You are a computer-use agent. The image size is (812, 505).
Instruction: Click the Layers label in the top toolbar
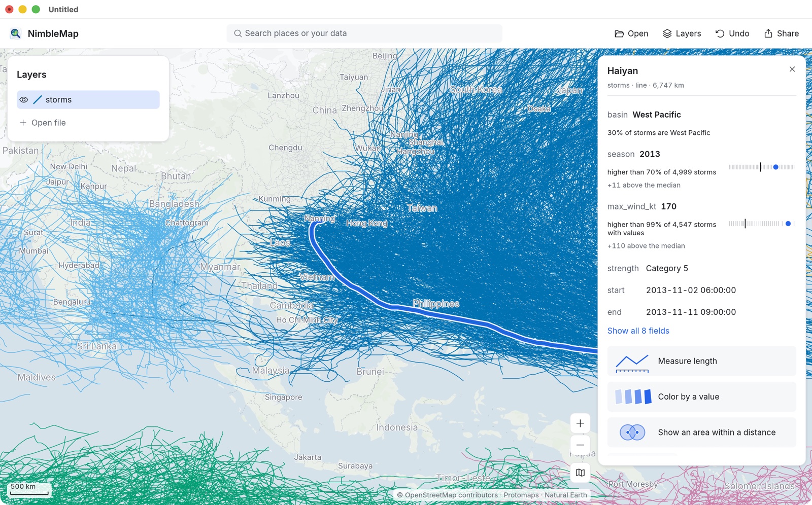[688, 33]
